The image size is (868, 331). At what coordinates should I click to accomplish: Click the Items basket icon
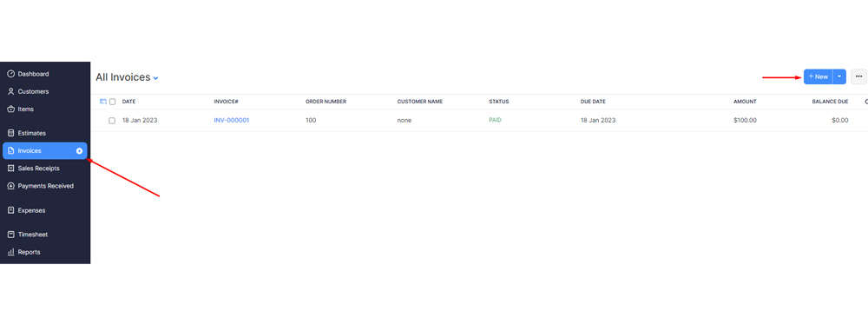[x=10, y=109]
